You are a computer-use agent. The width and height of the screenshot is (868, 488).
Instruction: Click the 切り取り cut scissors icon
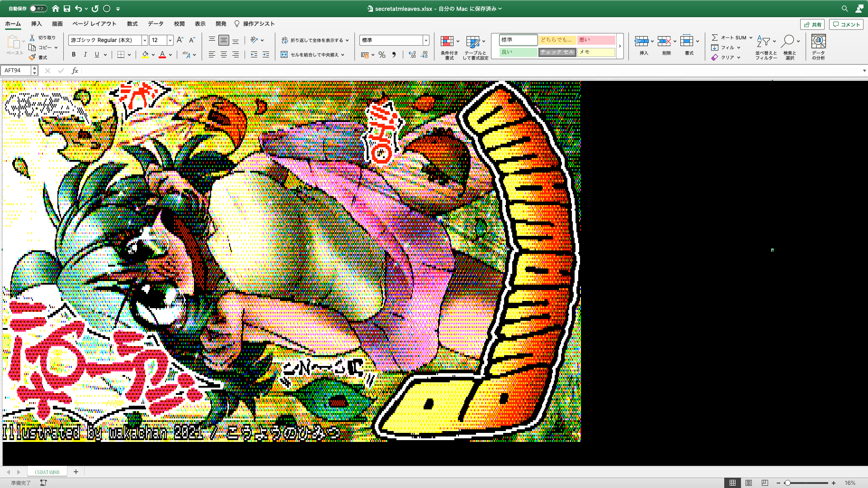pos(32,38)
